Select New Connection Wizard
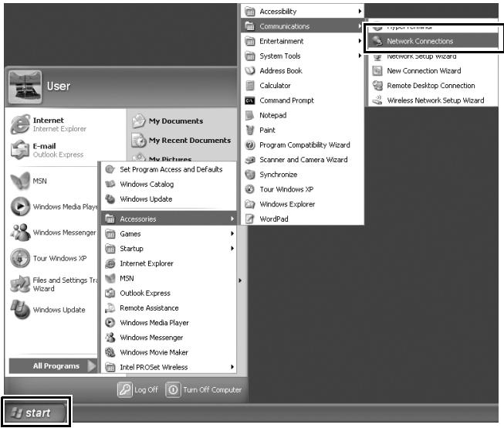The width and height of the screenshot is (504, 428). click(x=433, y=71)
